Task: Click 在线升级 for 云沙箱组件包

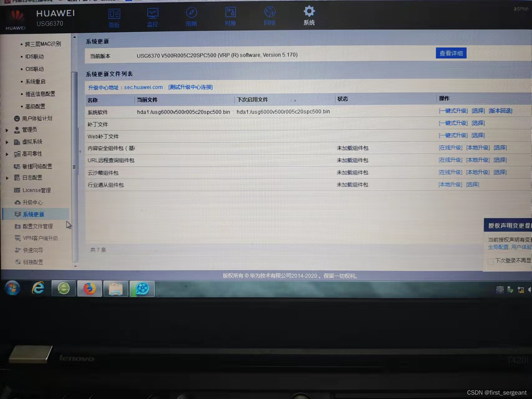Action: point(450,172)
